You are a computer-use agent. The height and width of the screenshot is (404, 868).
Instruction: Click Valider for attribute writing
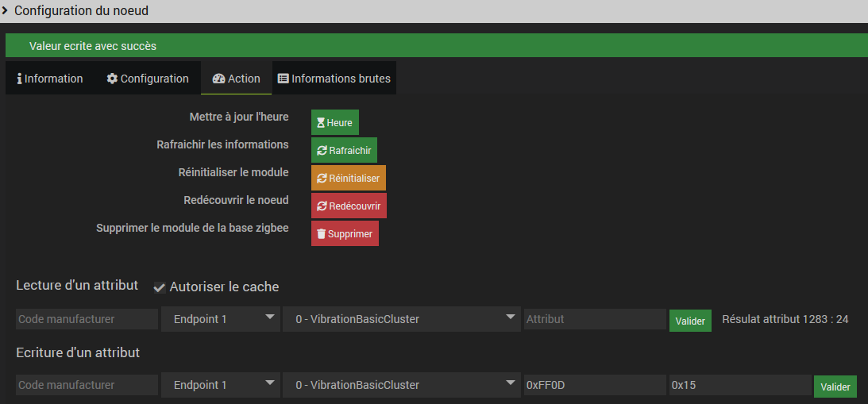(835, 387)
